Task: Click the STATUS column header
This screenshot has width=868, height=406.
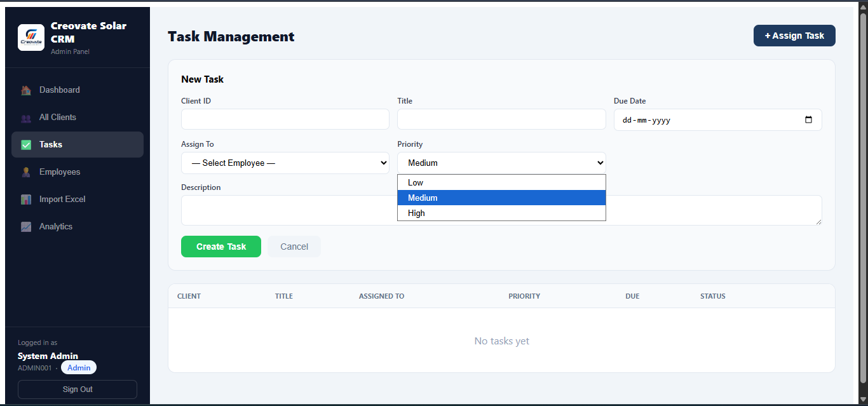Action: pyautogui.click(x=713, y=296)
